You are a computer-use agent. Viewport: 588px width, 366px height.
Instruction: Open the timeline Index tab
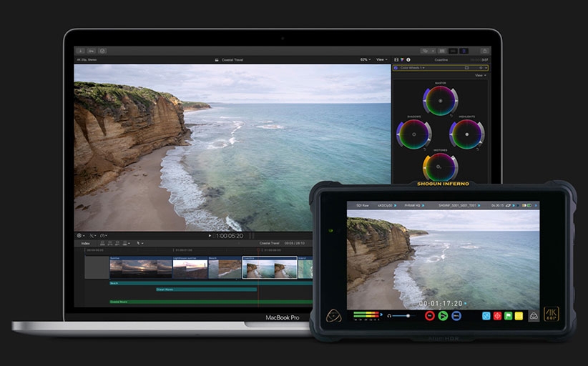click(85, 243)
